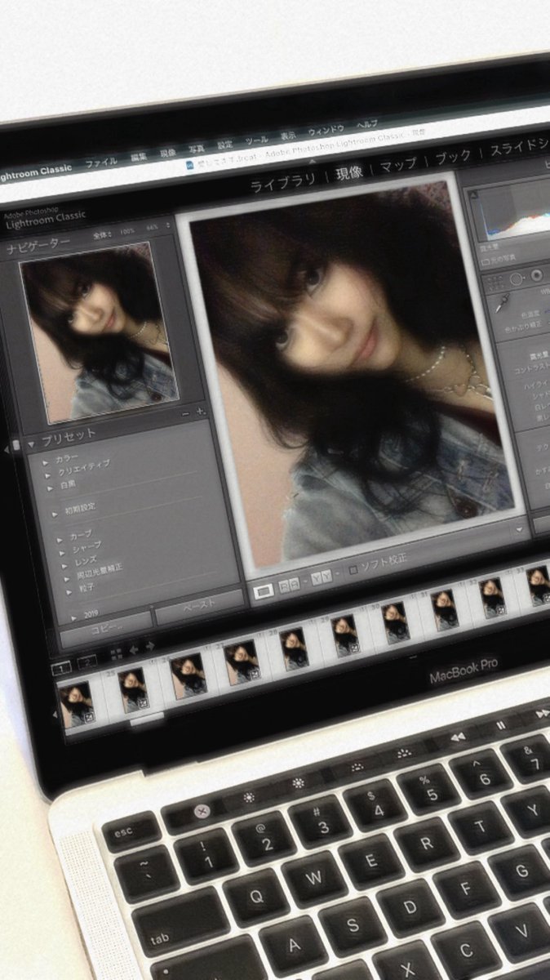Switch to the ブック module
This screenshot has width=550, height=980.
click(x=452, y=157)
